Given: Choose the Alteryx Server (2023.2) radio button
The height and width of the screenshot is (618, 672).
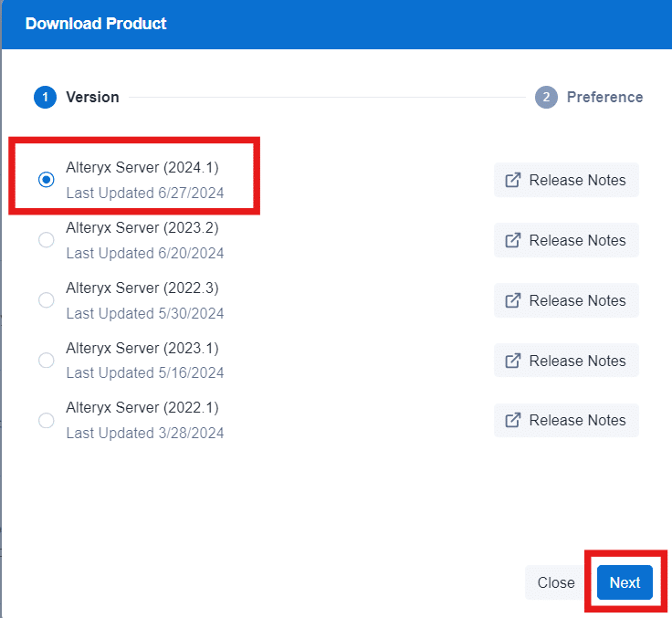Looking at the screenshot, I should 47,240.
